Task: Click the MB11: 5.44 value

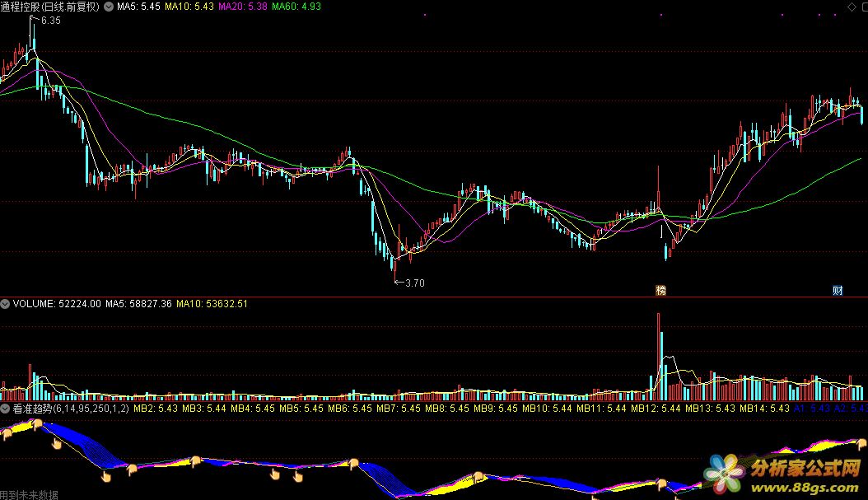Action: (601, 409)
